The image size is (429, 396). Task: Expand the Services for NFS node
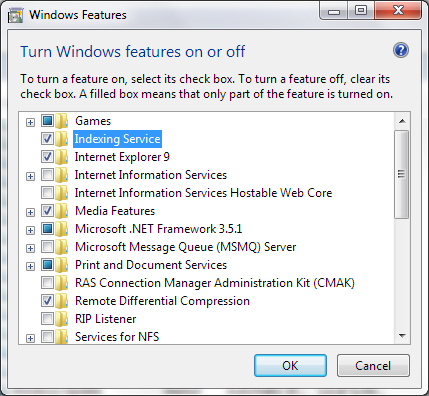pos(30,338)
